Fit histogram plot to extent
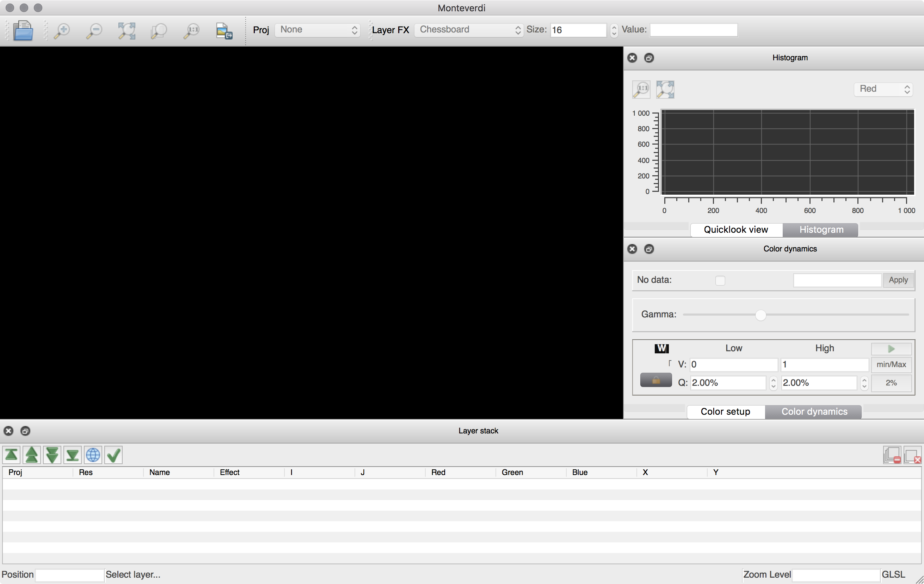 (665, 90)
